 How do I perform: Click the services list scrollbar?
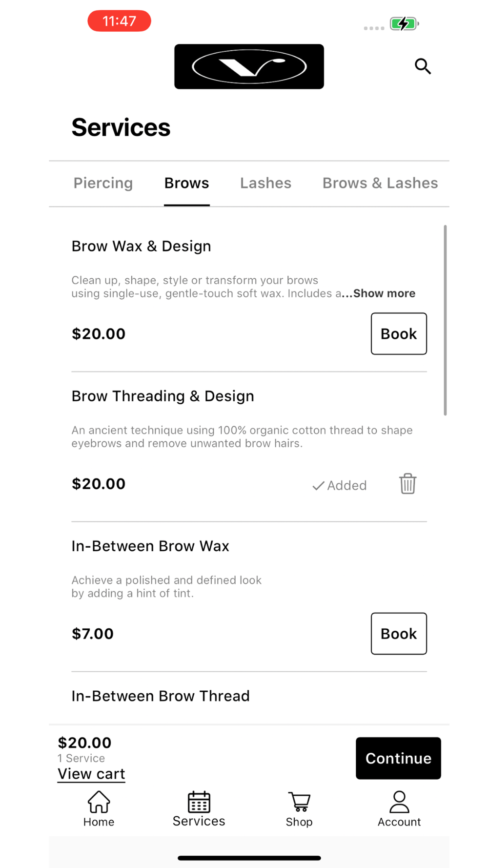tap(445, 320)
